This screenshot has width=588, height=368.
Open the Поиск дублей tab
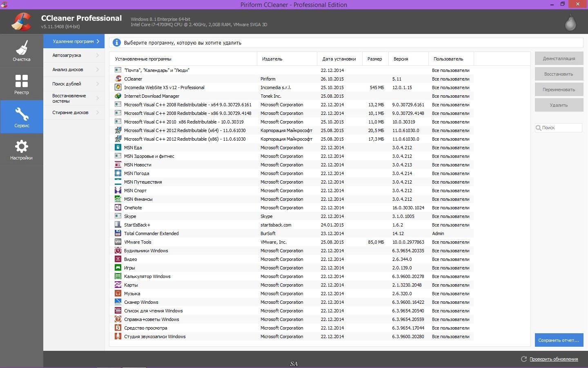(x=74, y=84)
